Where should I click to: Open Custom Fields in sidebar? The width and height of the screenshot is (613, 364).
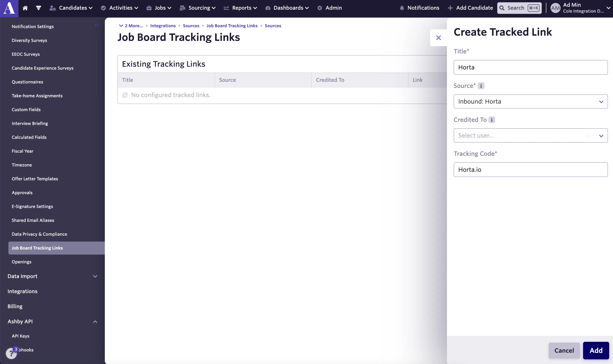pos(26,110)
